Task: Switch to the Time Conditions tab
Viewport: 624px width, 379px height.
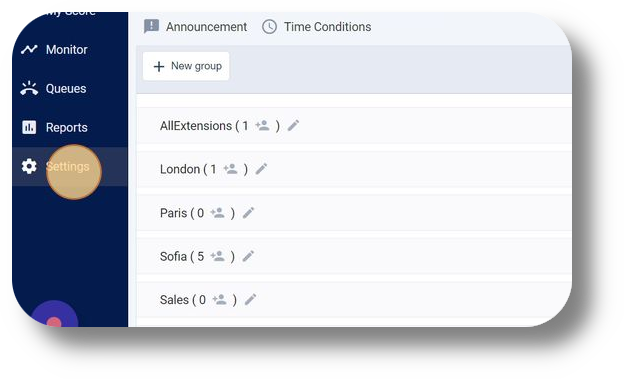Action: (x=317, y=27)
